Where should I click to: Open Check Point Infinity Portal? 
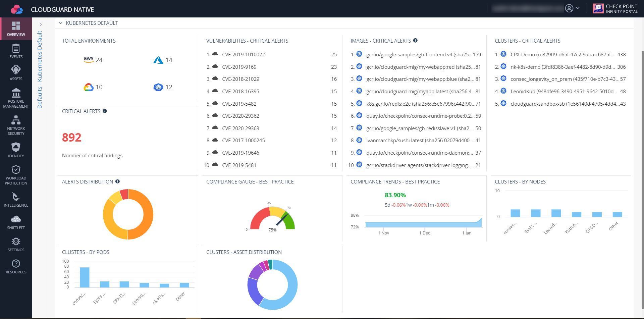coord(615,9)
